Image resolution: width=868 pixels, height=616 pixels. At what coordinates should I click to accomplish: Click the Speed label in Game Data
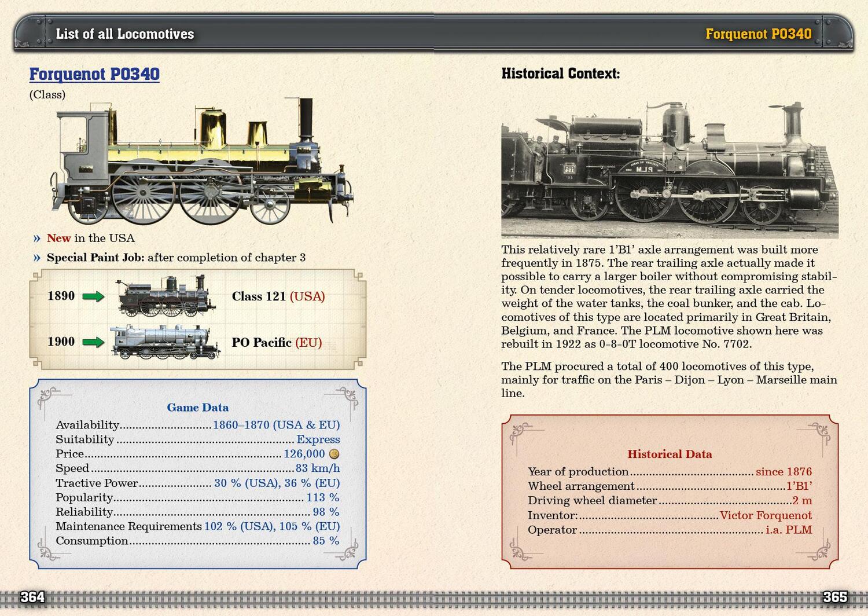coord(72,468)
